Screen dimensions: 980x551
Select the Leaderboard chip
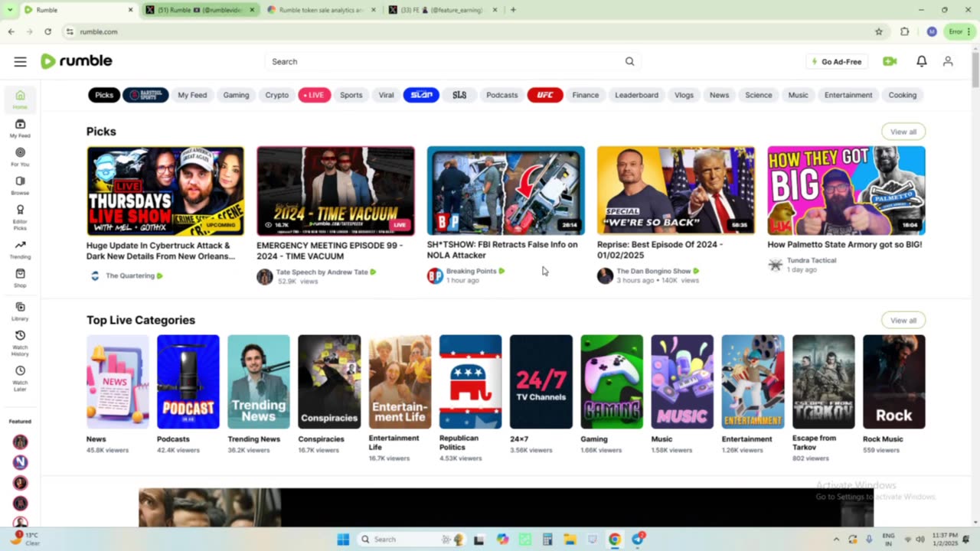click(636, 95)
